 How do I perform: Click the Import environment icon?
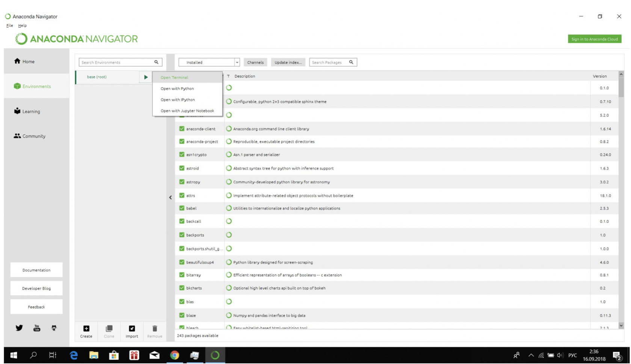pos(132,328)
